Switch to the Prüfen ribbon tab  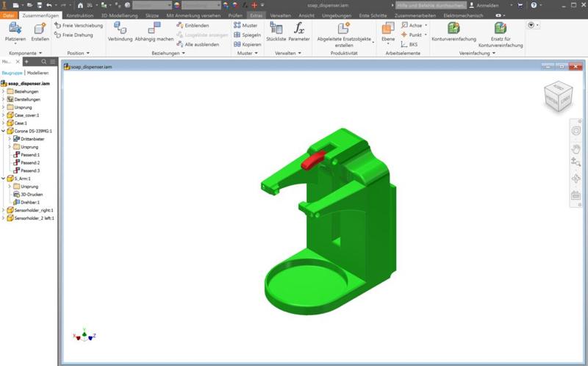coord(235,15)
